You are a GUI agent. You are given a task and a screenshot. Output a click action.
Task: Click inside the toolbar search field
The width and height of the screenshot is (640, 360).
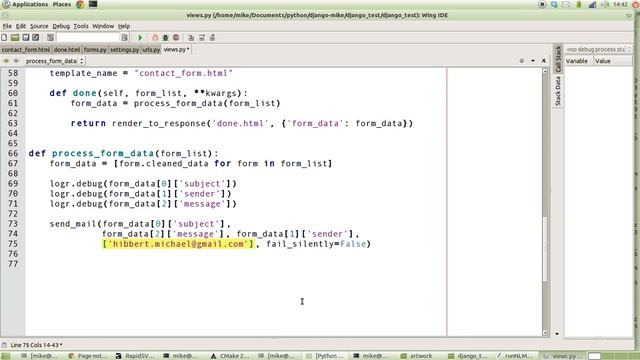[x=88, y=38]
